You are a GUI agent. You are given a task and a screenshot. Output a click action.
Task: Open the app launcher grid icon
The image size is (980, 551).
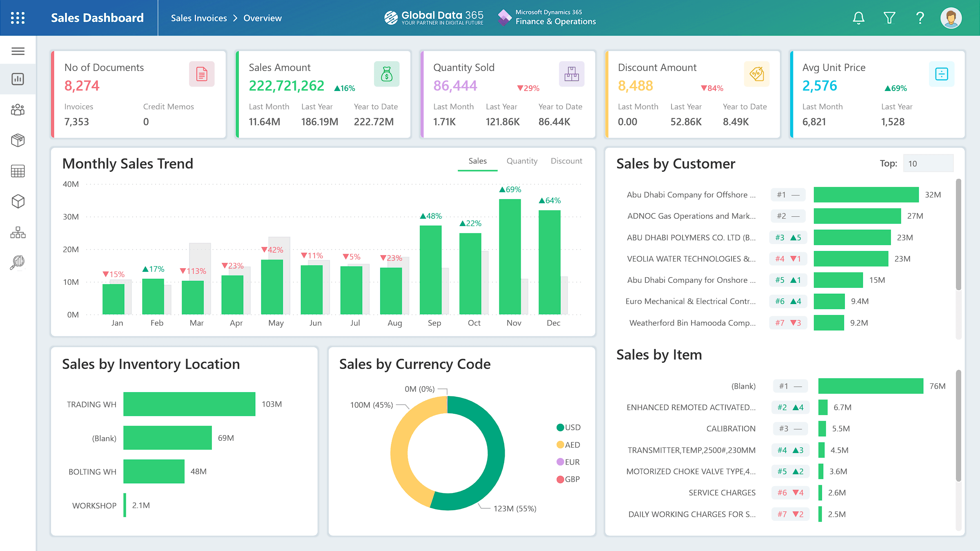pos(18,18)
